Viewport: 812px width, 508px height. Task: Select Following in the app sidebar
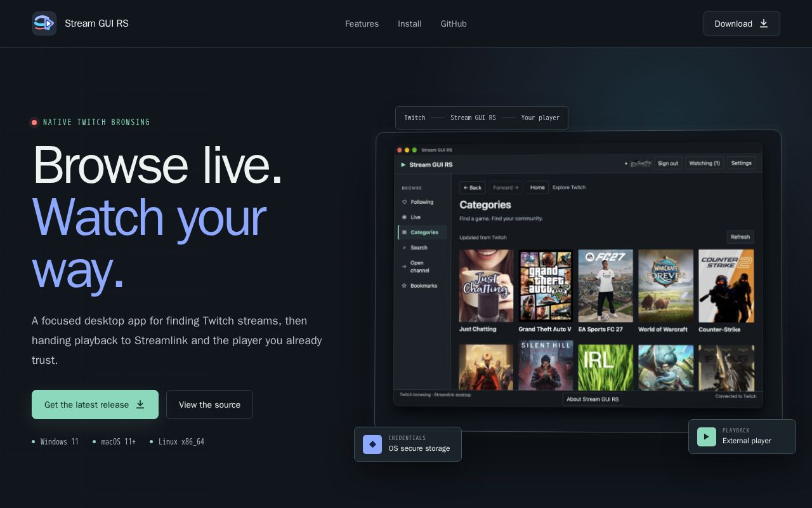[x=422, y=202]
